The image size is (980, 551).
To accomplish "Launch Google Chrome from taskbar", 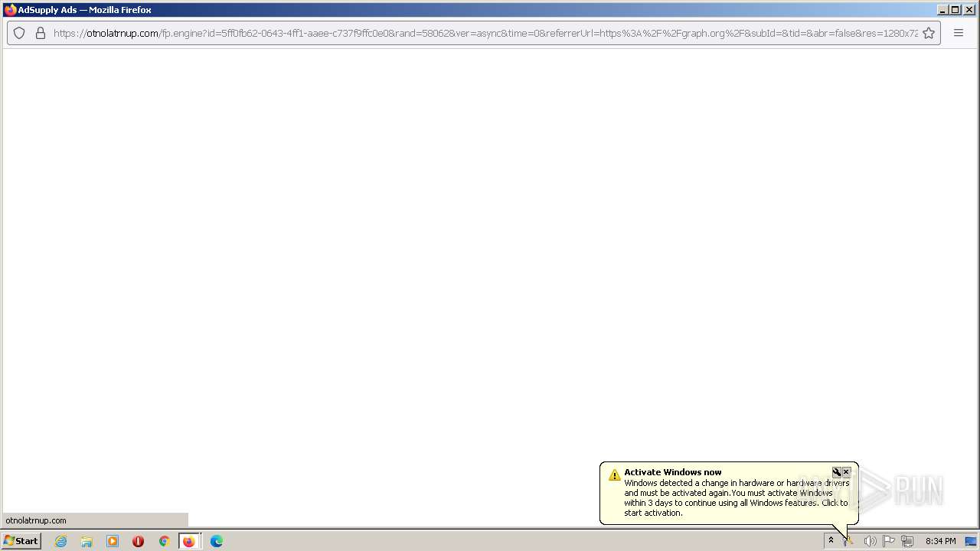I will (164, 541).
